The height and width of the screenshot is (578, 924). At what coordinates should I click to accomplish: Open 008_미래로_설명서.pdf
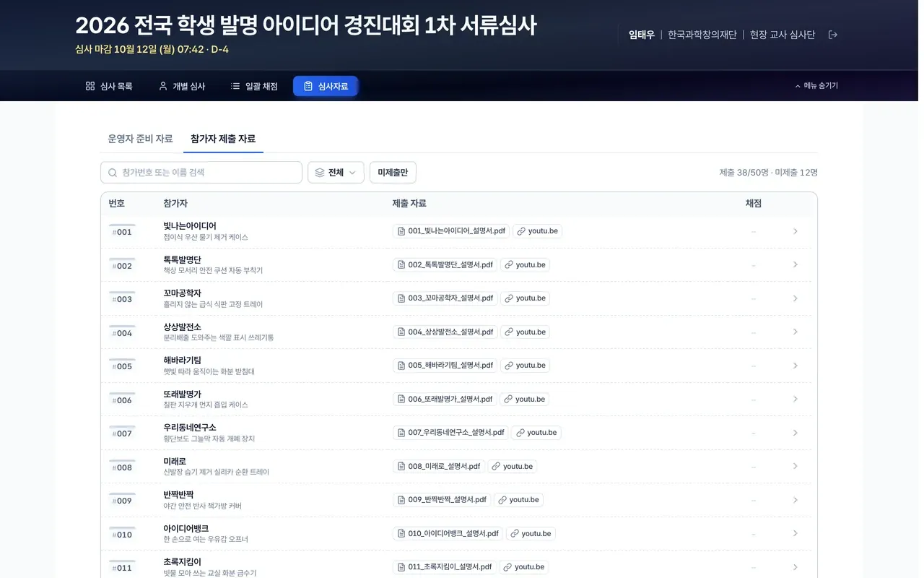[438, 466]
